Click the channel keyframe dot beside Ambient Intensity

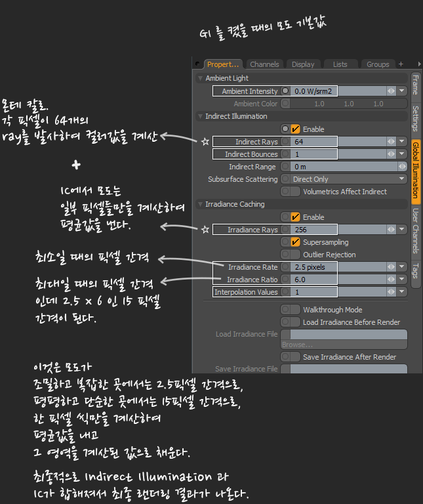coord(285,91)
